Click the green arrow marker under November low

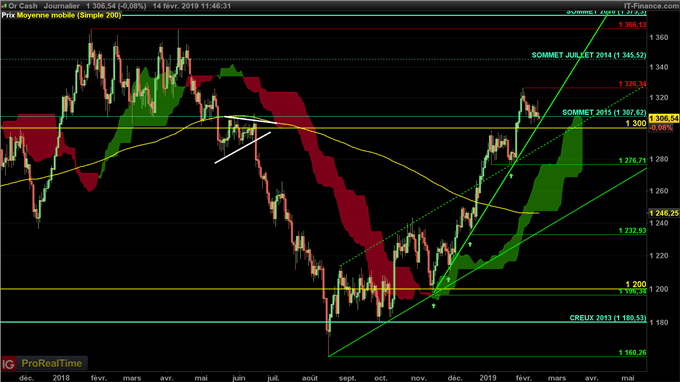433,306
